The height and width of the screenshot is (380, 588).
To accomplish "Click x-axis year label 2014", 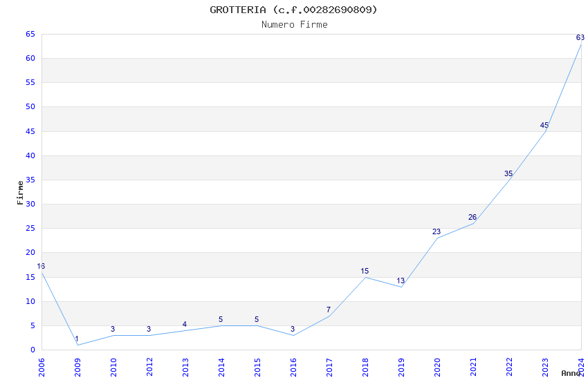I will [x=221, y=367].
